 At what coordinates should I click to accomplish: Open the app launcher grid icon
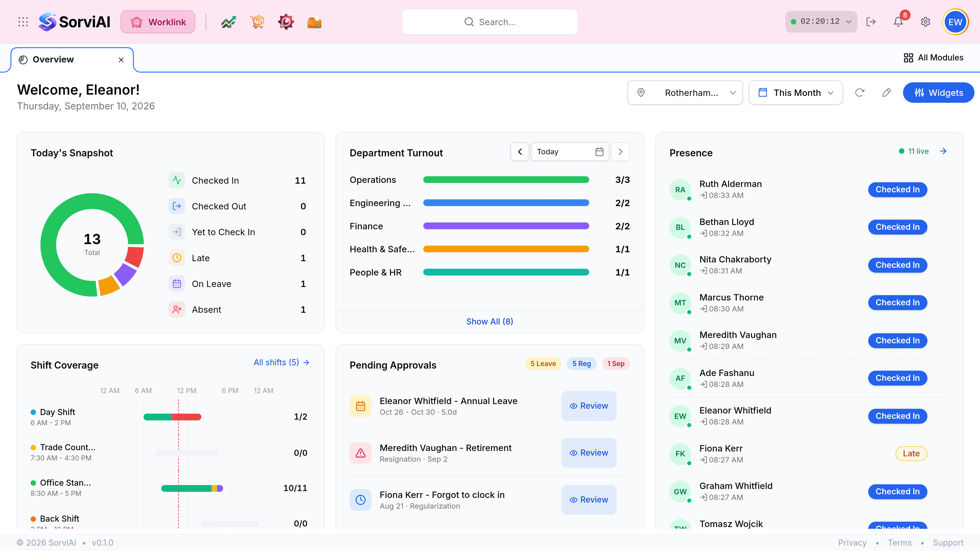pyautogui.click(x=23, y=22)
